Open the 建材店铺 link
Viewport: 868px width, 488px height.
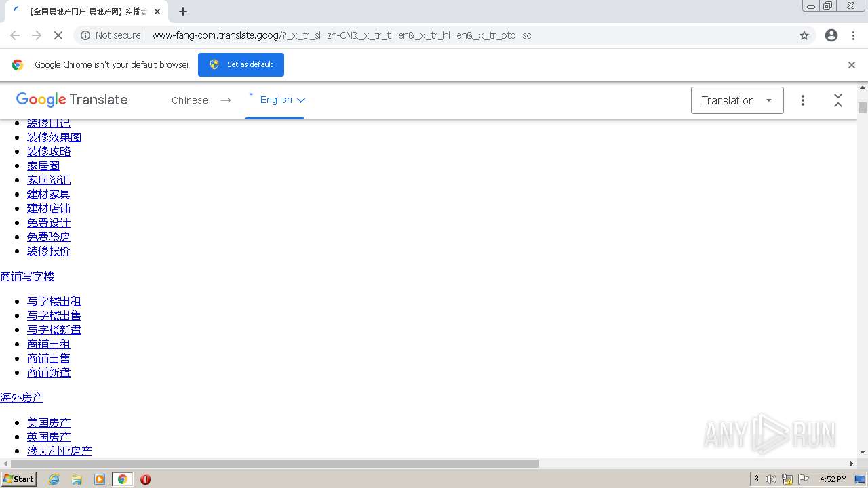(x=49, y=208)
